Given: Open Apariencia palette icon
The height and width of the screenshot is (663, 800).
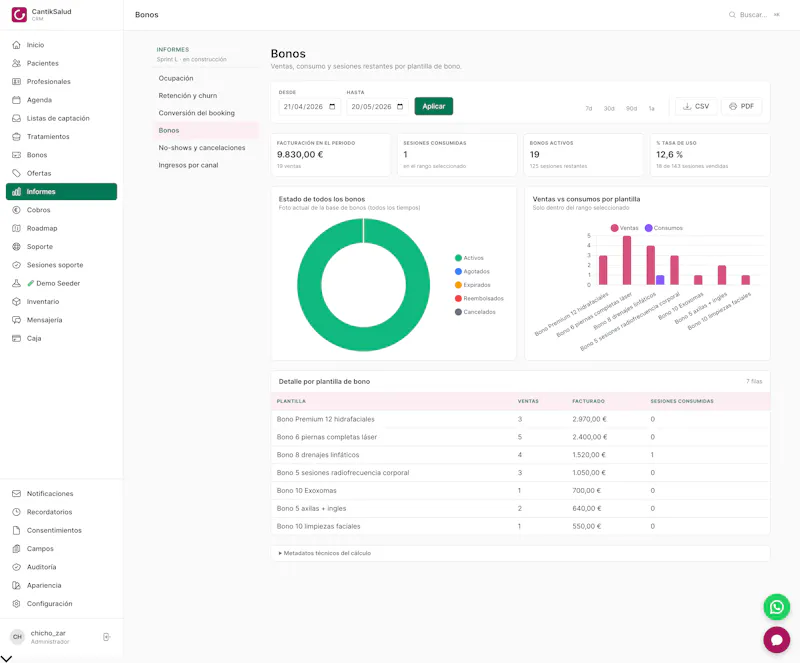Looking at the screenshot, I should (x=16, y=585).
